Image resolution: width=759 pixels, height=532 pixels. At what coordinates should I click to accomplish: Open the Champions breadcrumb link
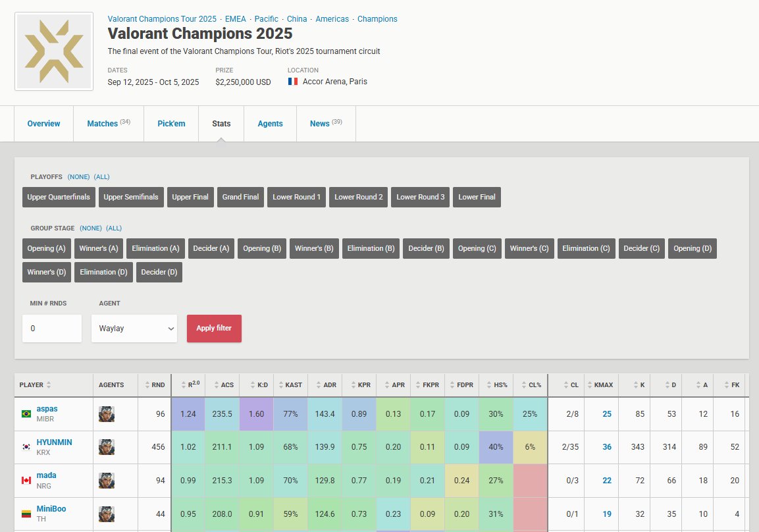(x=377, y=19)
